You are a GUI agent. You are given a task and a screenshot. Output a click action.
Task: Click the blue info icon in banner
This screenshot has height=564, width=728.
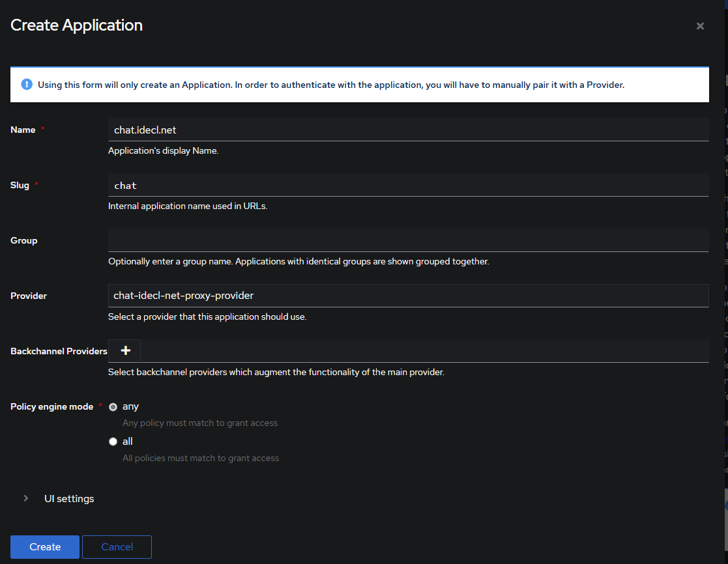pyautogui.click(x=27, y=85)
